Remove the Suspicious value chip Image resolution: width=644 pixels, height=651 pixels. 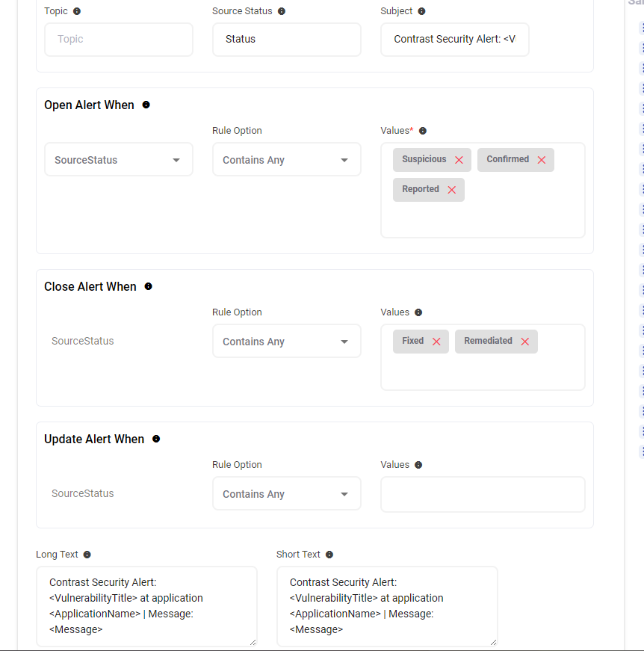[x=459, y=160]
